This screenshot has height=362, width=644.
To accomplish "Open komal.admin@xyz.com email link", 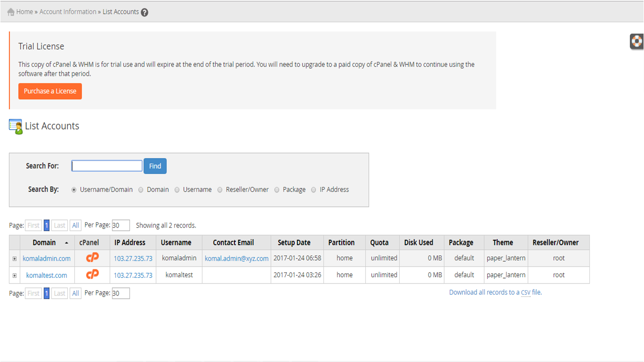I will (236, 259).
